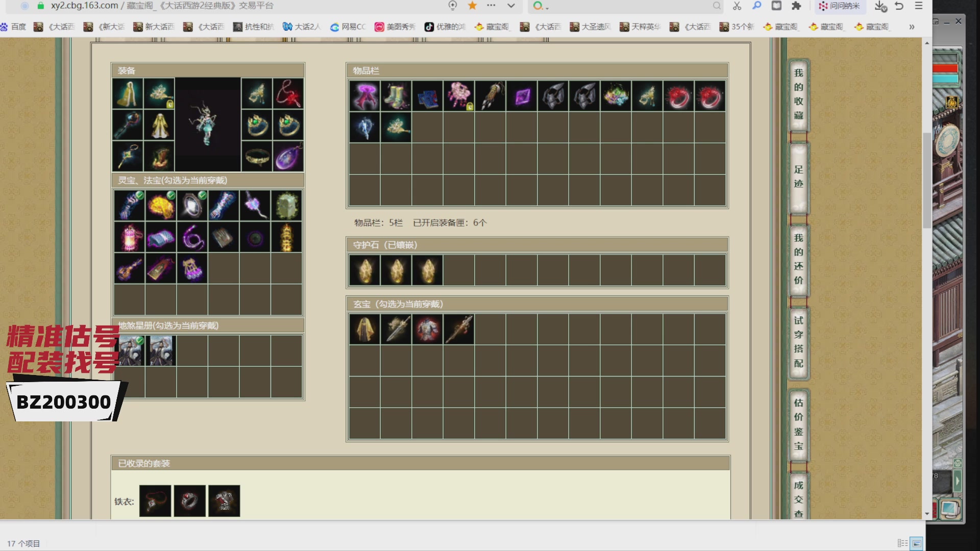Click the purple crystal in inventory
Viewport: 980px width, 551px height.
(522, 96)
